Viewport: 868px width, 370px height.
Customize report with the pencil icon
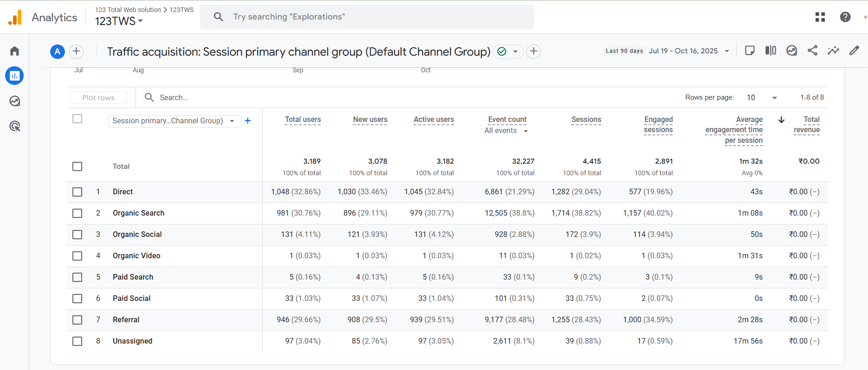[854, 51]
